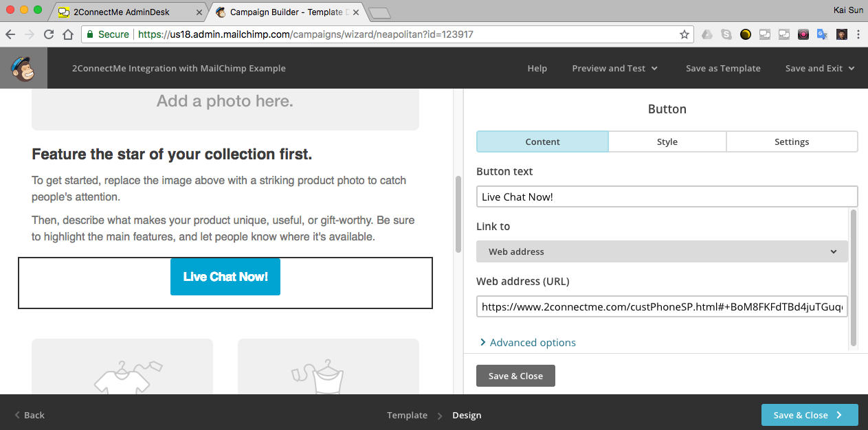
Task: Close the Campaign Builder tab
Action: point(355,12)
